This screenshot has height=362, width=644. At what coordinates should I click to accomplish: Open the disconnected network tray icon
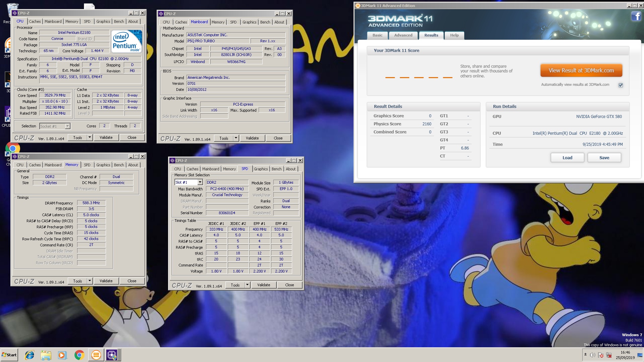coord(609,355)
